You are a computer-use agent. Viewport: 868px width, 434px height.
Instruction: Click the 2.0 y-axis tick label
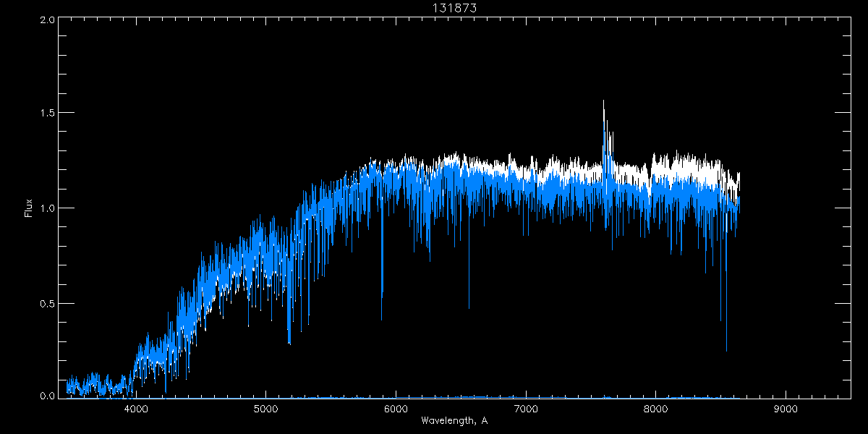[48, 20]
